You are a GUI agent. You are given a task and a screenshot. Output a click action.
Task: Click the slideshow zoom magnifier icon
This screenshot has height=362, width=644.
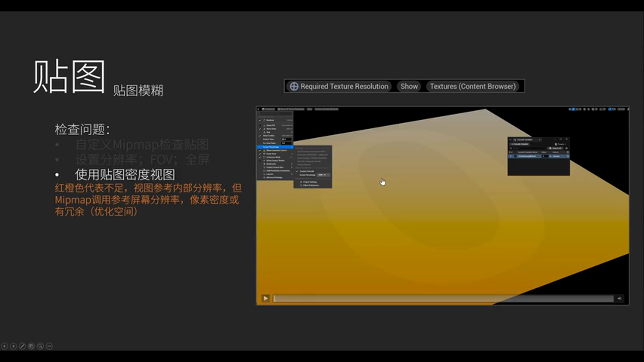(x=40, y=346)
